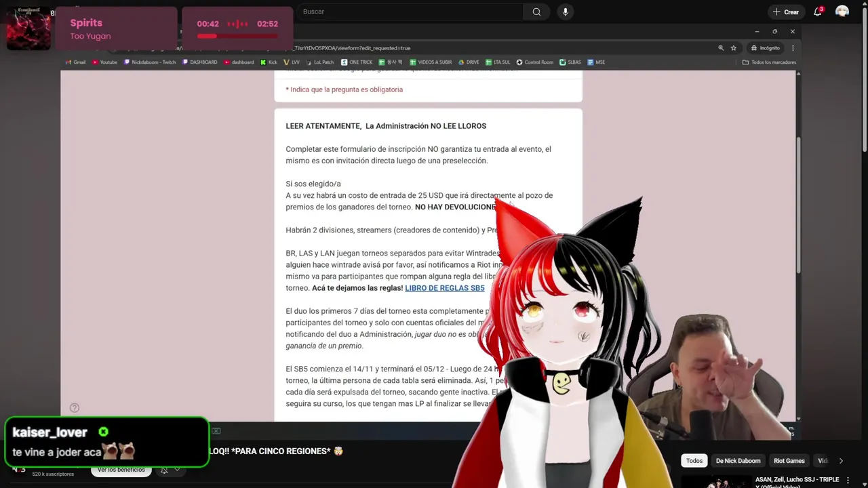
Task: Open the account avatar menu
Action: 842,12
